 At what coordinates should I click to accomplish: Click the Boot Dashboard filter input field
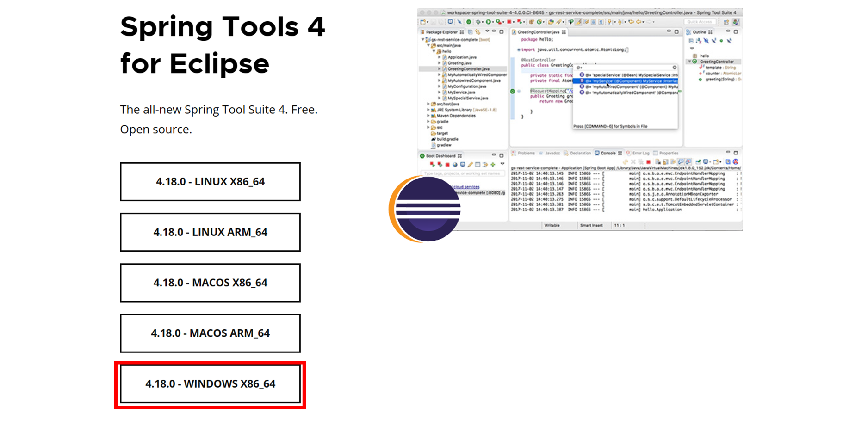pos(463,173)
